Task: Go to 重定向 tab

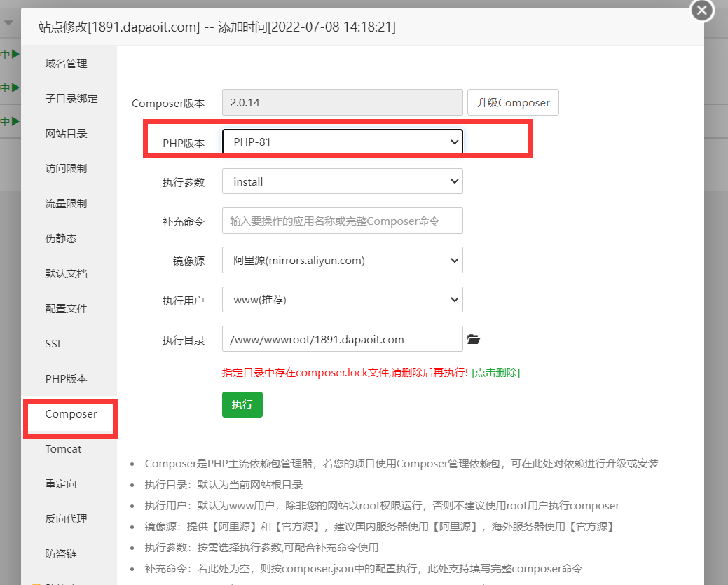Action: click(61, 484)
